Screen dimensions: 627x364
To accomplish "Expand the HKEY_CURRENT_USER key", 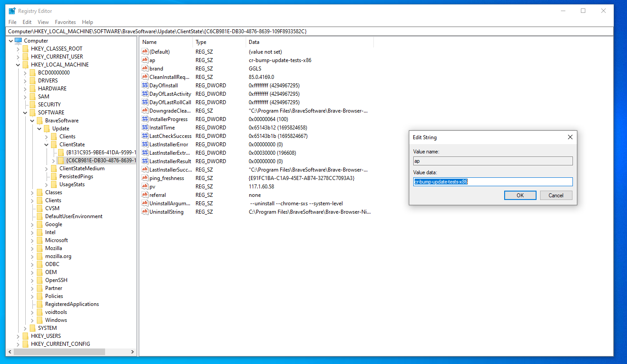I will point(17,56).
